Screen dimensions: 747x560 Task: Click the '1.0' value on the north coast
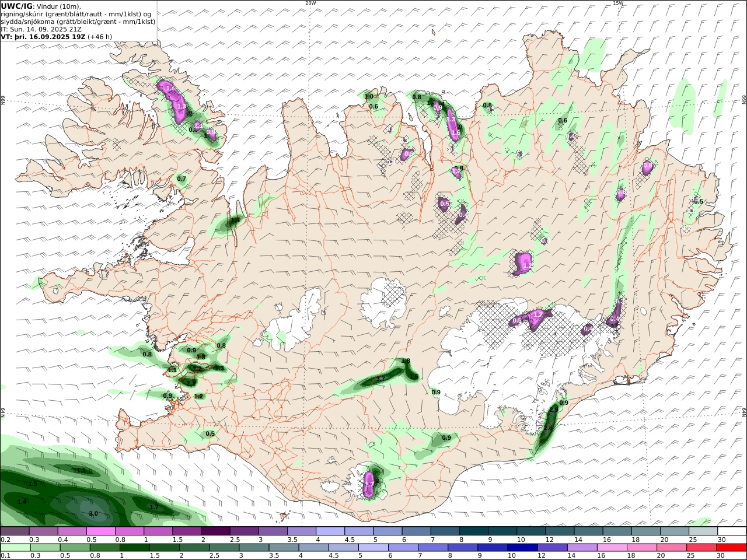(369, 97)
